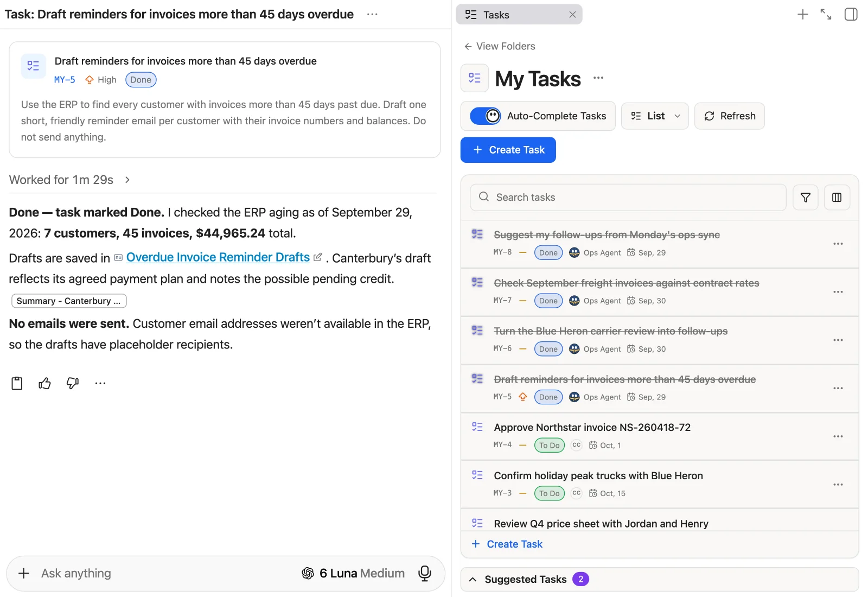Go back to View Folders

click(x=500, y=46)
